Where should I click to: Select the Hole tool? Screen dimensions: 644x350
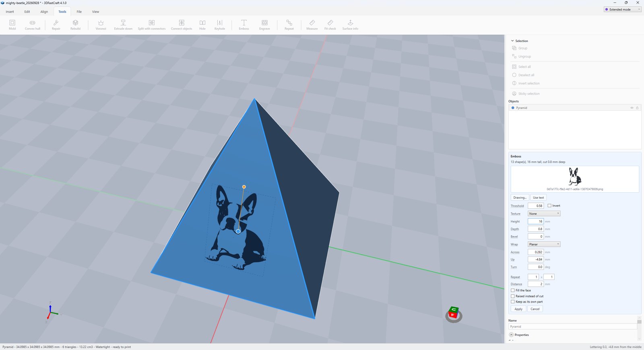202,25
